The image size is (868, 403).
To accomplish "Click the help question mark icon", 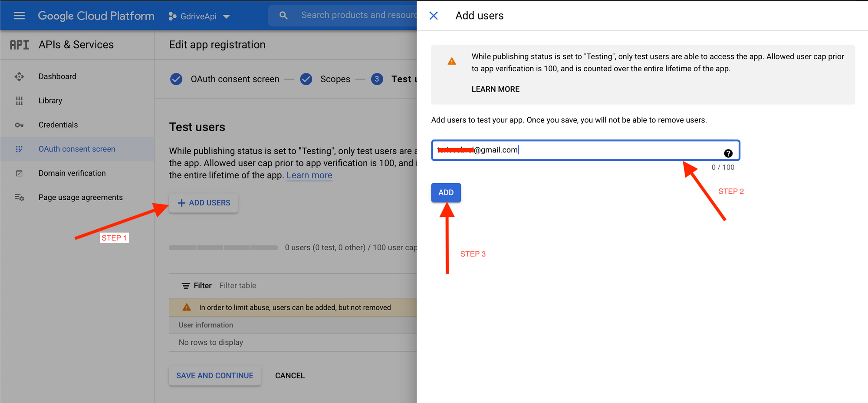I will 728,153.
